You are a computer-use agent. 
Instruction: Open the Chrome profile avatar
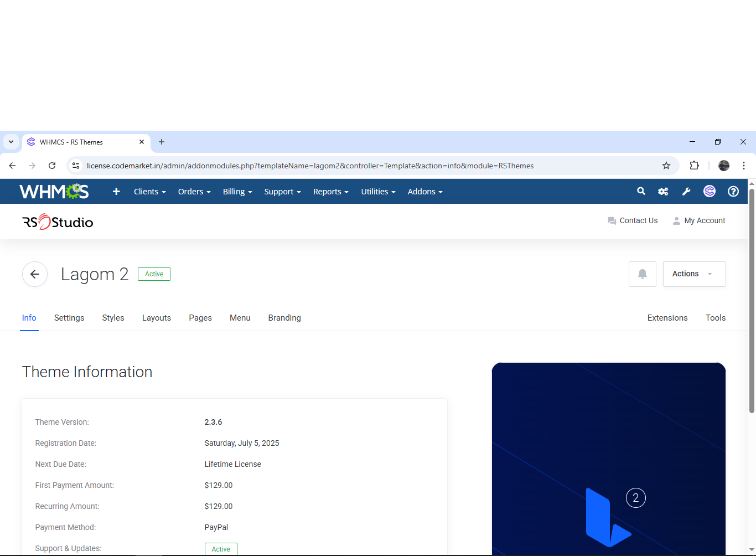(x=724, y=166)
